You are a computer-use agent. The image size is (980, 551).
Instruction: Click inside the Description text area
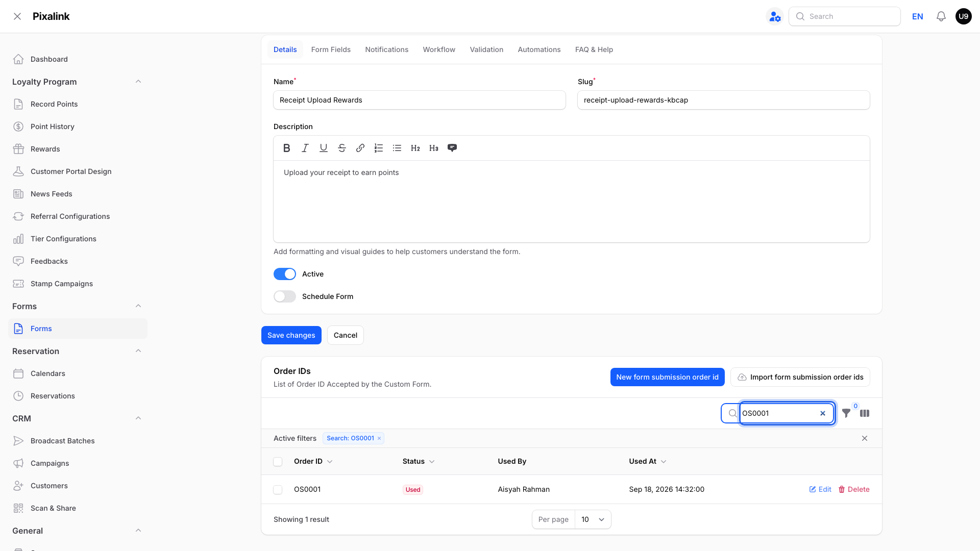(571, 202)
